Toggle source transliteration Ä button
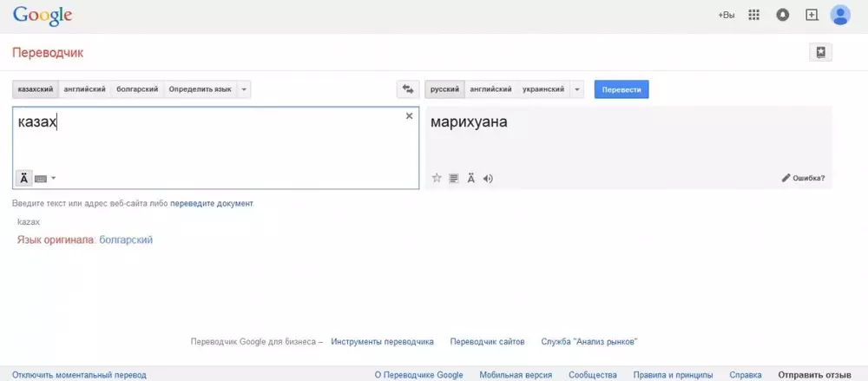Image resolution: width=868 pixels, height=381 pixels. (x=23, y=178)
